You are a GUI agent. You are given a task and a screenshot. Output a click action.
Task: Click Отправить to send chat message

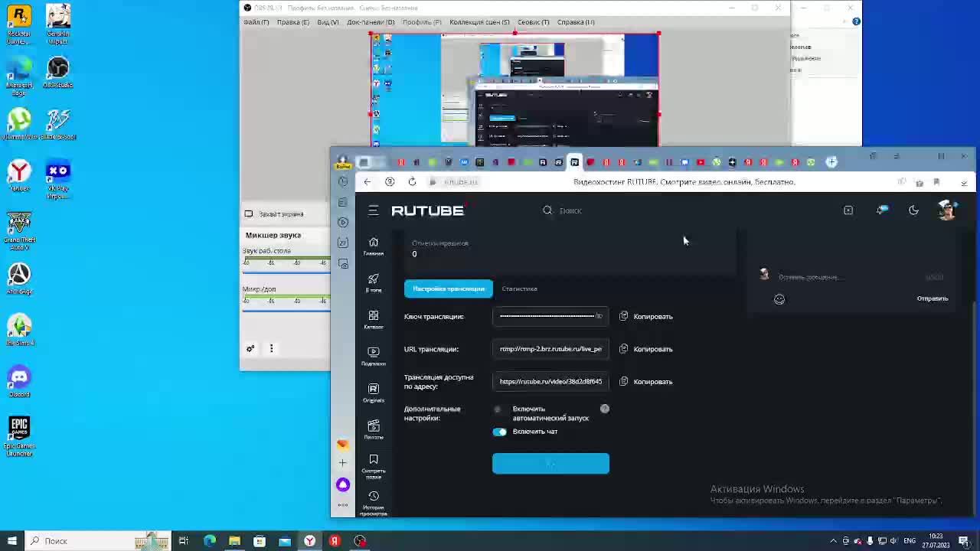point(932,298)
